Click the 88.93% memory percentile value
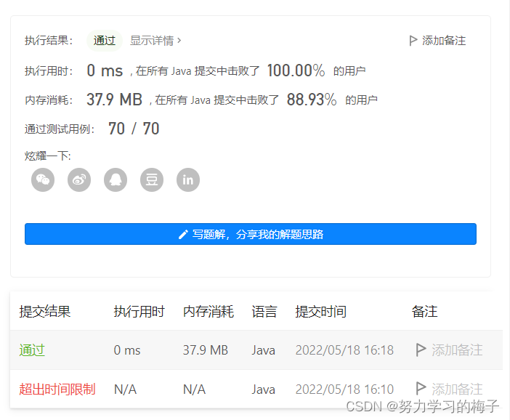The image size is (510, 420). 312,100
